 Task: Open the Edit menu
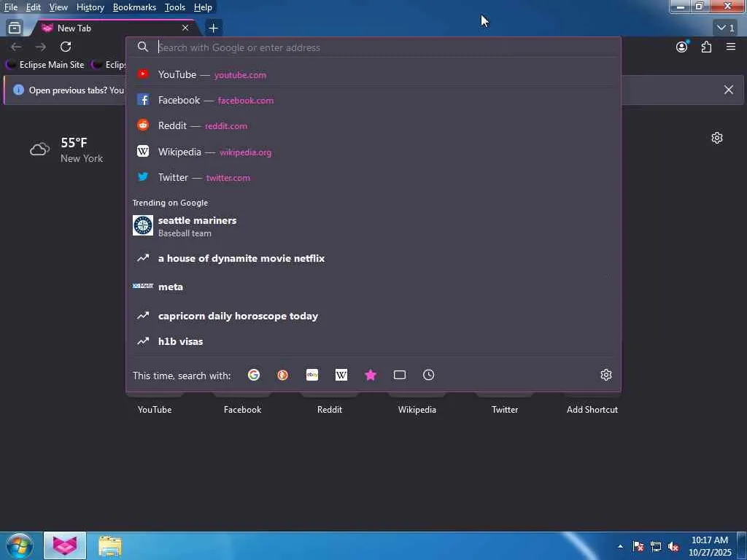click(x=34, y=7)
